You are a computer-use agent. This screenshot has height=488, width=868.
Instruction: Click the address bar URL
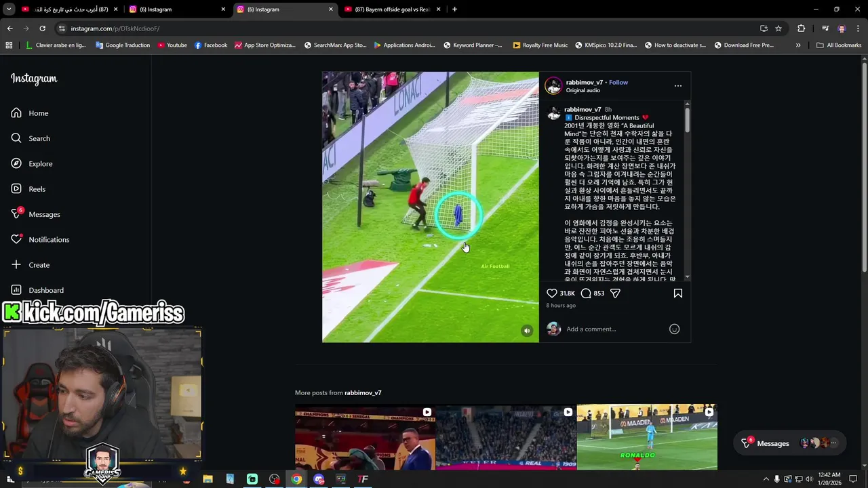tap(115, 28)
